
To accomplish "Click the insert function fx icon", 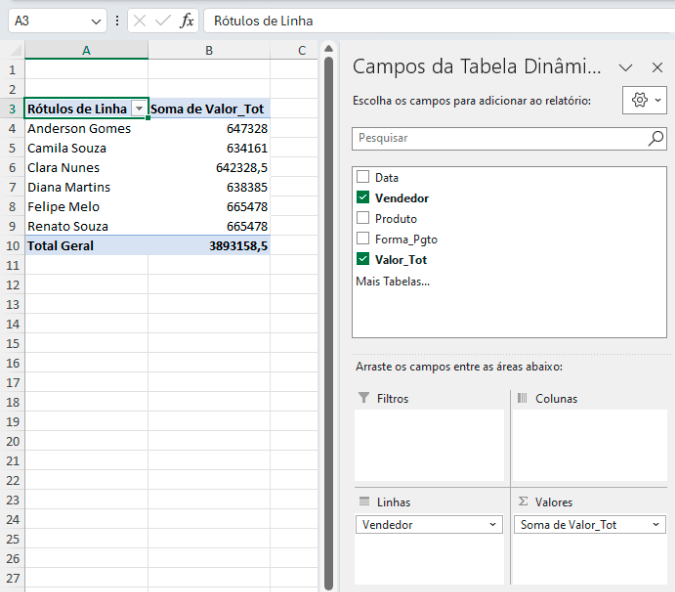I will click(x=187, y=21).
